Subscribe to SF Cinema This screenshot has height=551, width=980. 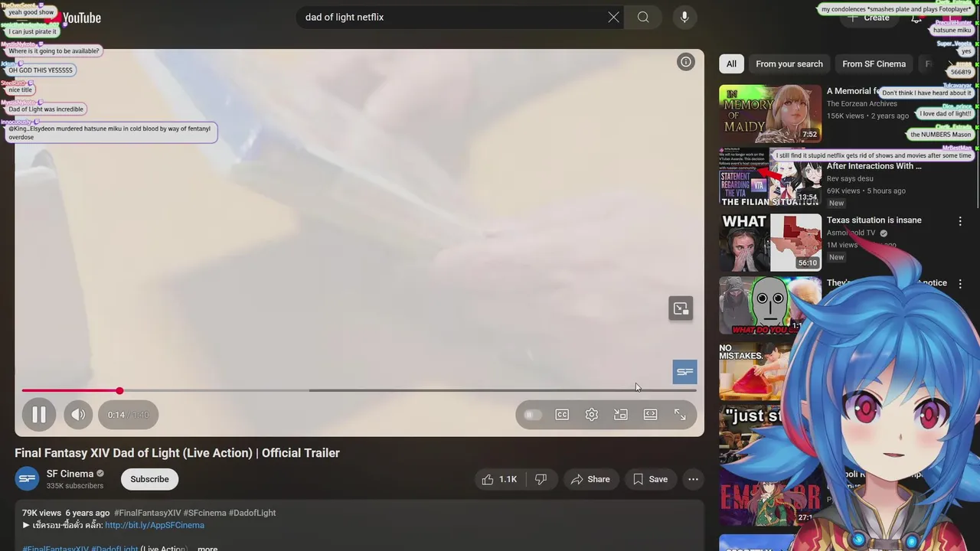click(149, 479)
